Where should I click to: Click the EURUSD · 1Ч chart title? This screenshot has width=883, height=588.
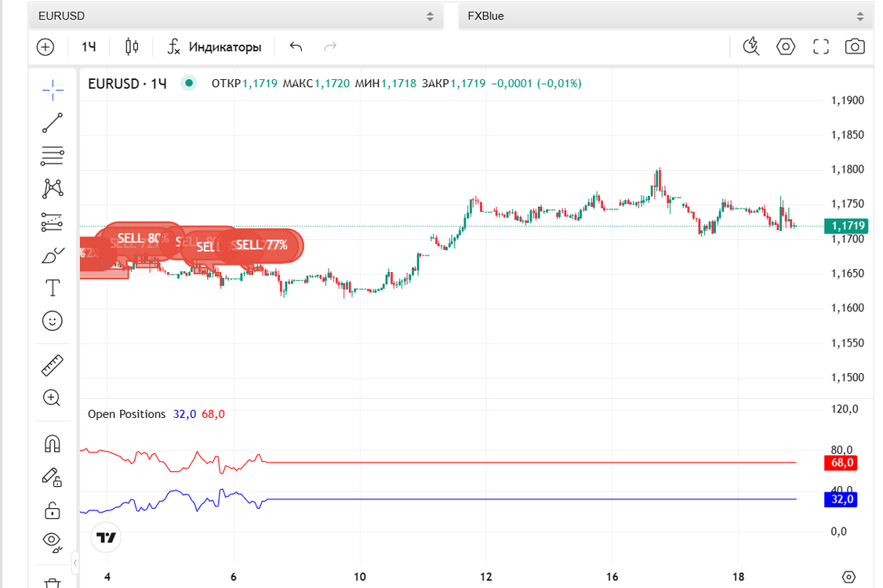pos(127,83)
